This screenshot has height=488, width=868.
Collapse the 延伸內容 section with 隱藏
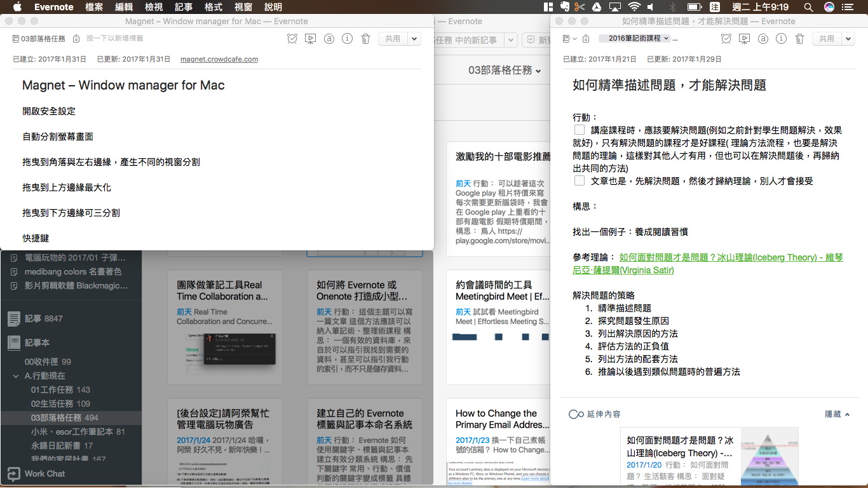click(x=837, y=414)
